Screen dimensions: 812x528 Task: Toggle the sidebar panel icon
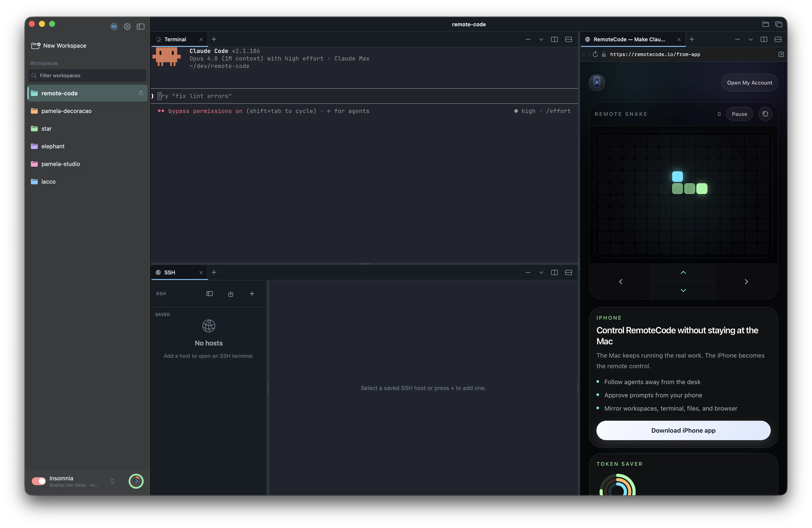[141, 26]
